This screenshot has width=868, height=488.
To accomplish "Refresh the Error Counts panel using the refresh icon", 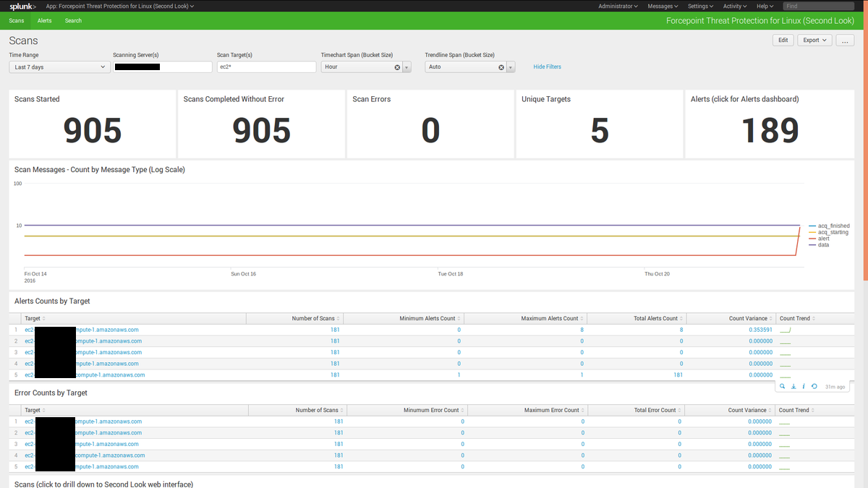I will point(814,386).
